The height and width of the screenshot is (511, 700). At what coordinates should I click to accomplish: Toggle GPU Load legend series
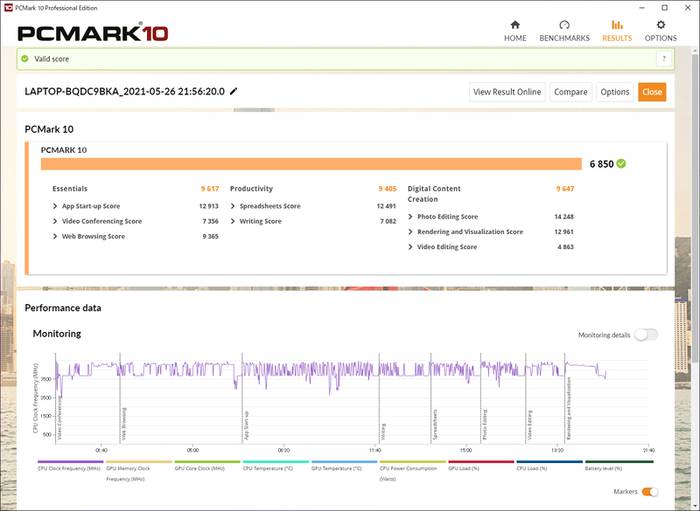[481, 467]
